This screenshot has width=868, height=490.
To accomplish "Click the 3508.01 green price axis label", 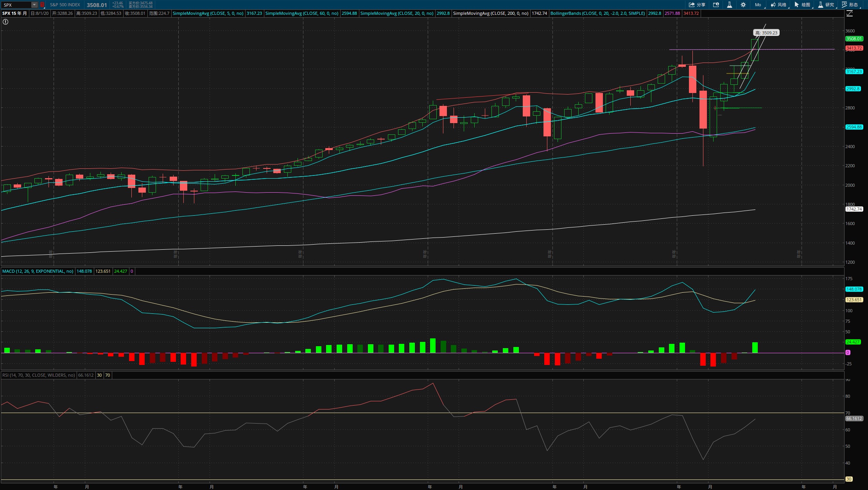I will (854, 39).
